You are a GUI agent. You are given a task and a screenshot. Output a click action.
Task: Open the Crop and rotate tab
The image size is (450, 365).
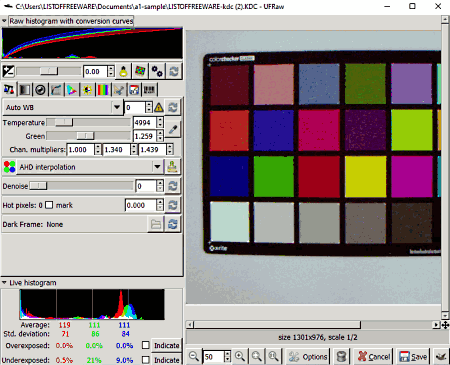(x=119, y=90)
